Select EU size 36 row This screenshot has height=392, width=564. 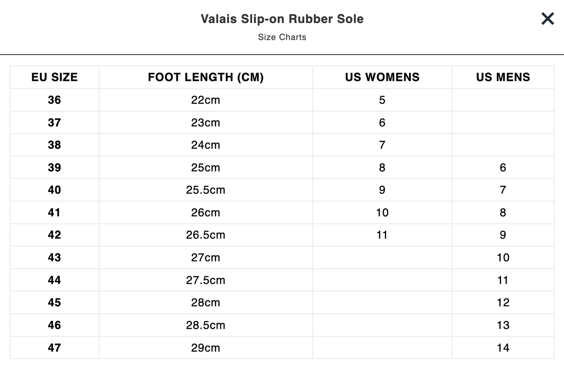[54, 100]
